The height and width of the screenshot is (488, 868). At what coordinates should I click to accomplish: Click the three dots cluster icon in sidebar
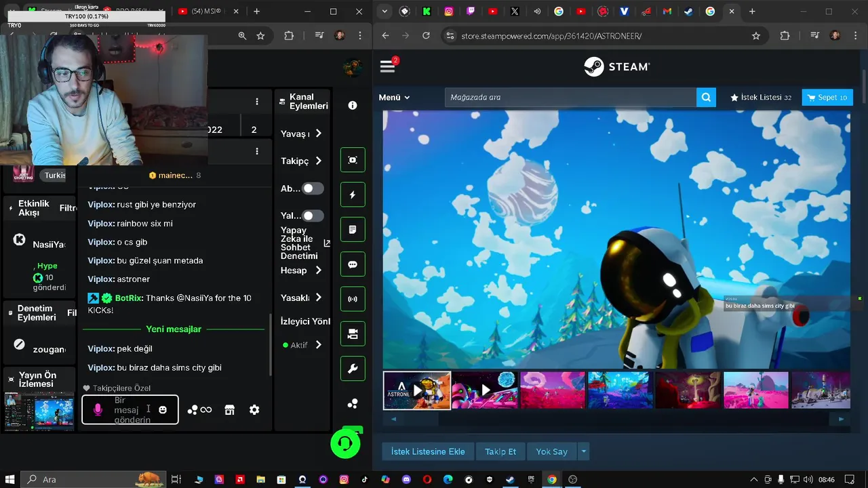pos(353,404)
